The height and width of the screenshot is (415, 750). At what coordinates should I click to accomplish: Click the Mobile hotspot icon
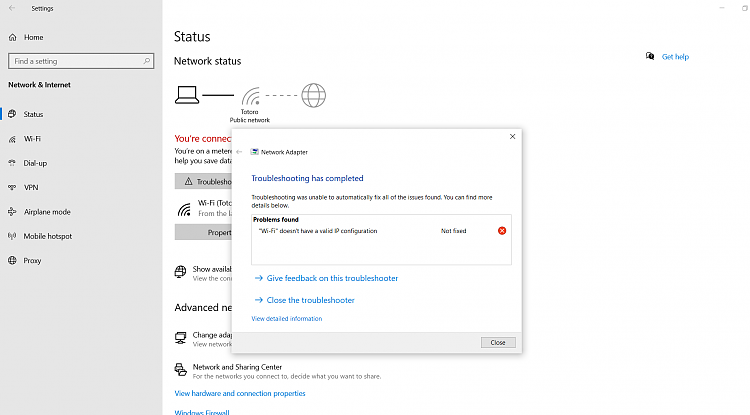[12, 236]
